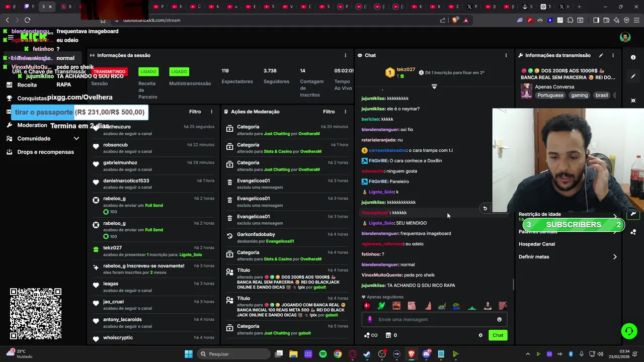Click the LIGADO badge under Multistransmissão

point(179,71)
